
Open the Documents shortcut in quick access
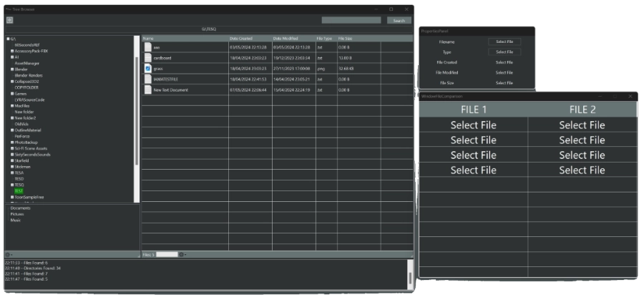coord(21,208)
